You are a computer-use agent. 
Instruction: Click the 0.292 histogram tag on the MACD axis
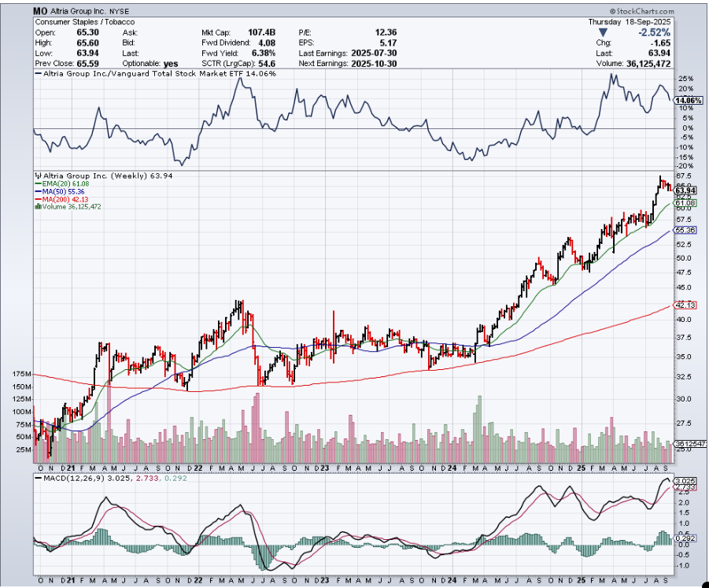click(685, 538)
